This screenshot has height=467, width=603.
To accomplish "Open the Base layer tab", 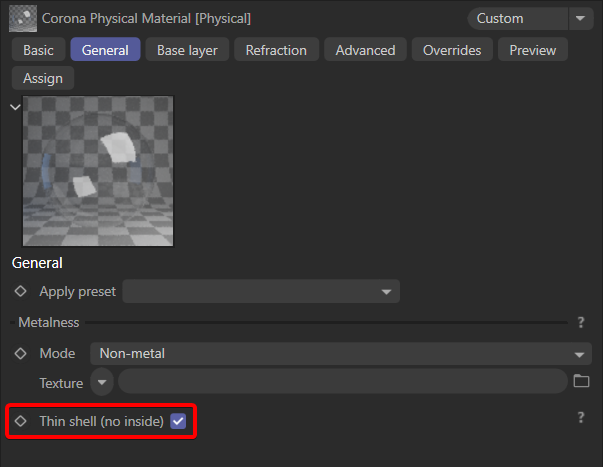I will point(187,50).
